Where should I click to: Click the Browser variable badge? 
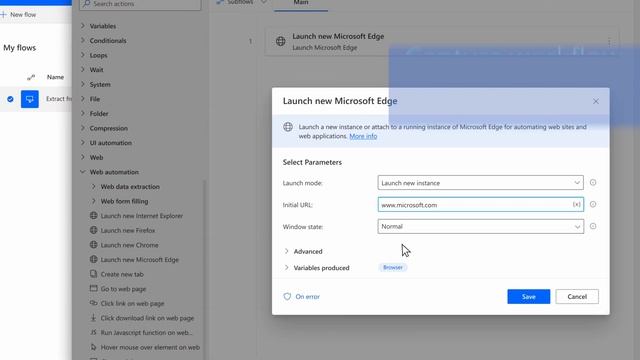pyautogui.click(x=393, y=267)
